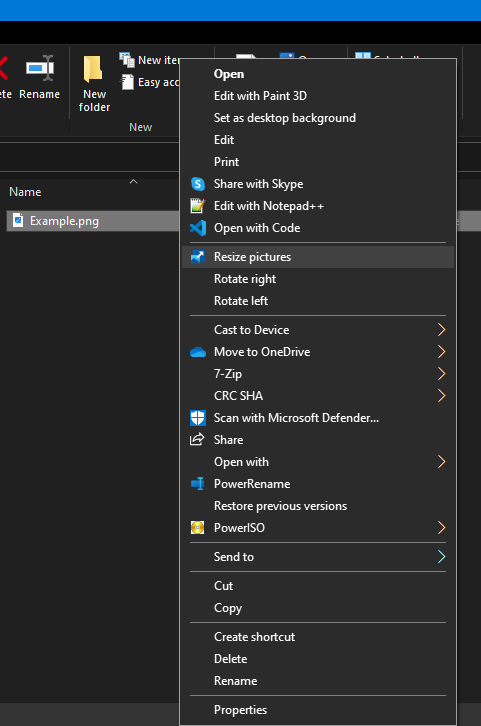The width and height of the screenshot is (481, 726).
Task: Select Rotate left
Action: (318, 301)
